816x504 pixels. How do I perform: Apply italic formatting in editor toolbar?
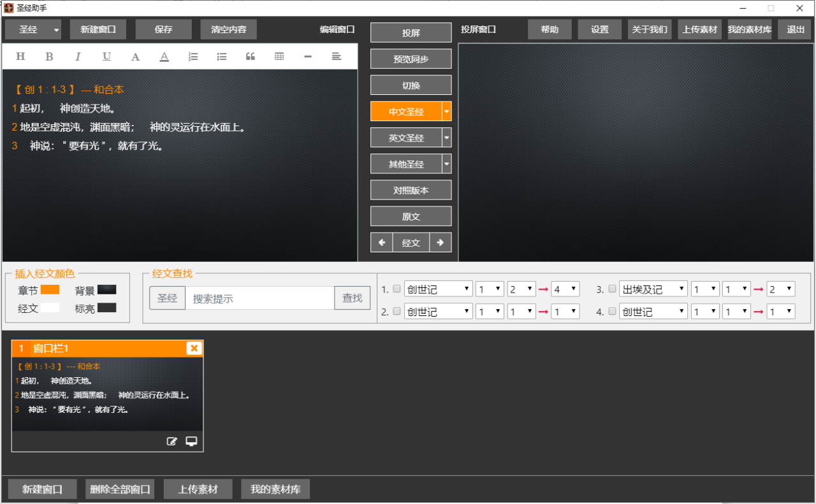coord(78,57)
